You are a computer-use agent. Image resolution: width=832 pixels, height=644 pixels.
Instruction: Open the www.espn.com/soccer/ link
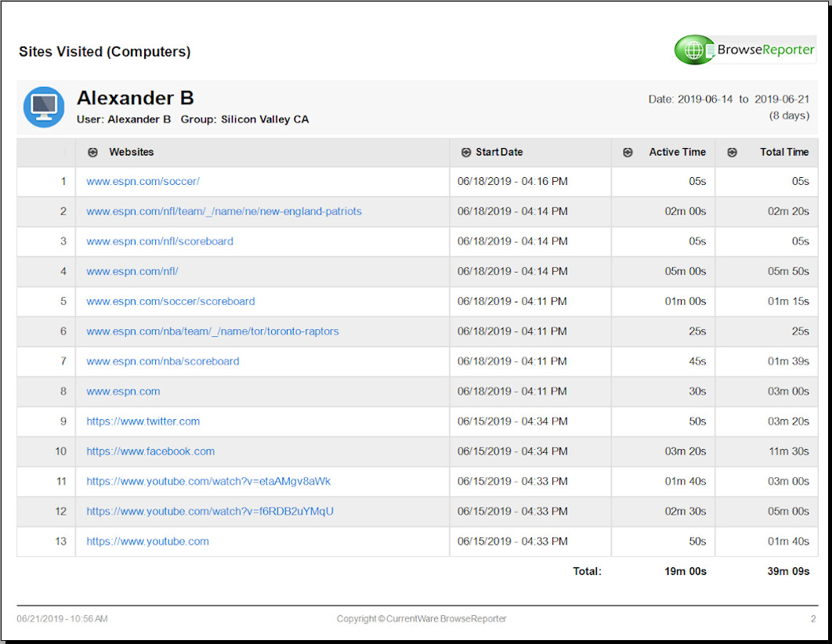tap(143, 181)
